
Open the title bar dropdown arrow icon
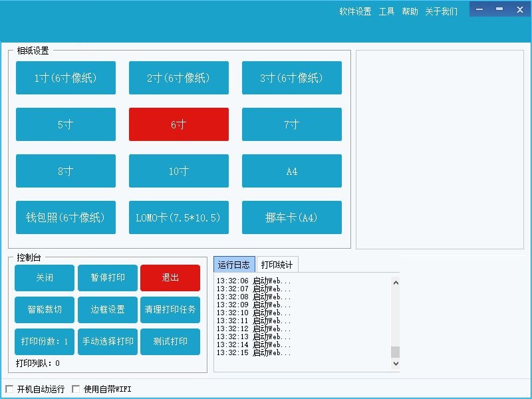(x=479, y=9)
